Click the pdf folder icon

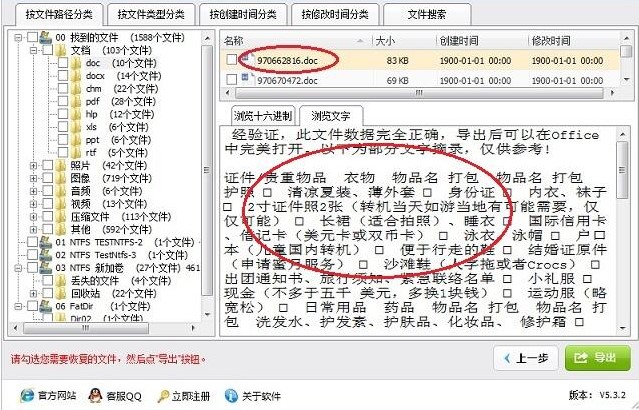point(76,101)
